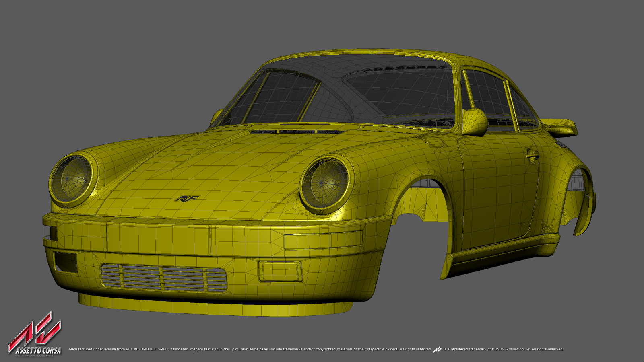
Task: Click the KUNOS Simulazioni trademark text
Action: point(503,349)
